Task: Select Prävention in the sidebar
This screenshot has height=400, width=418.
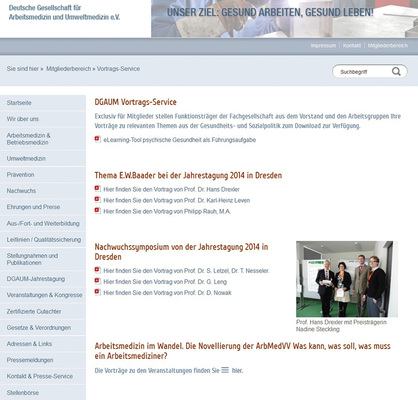Action: [43, 175]
